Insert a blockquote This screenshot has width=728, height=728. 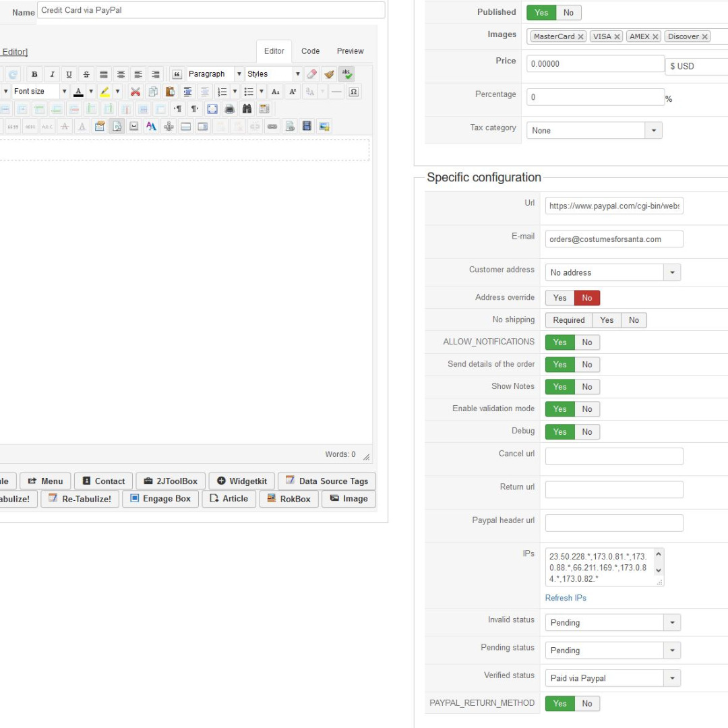coord(177,74)
